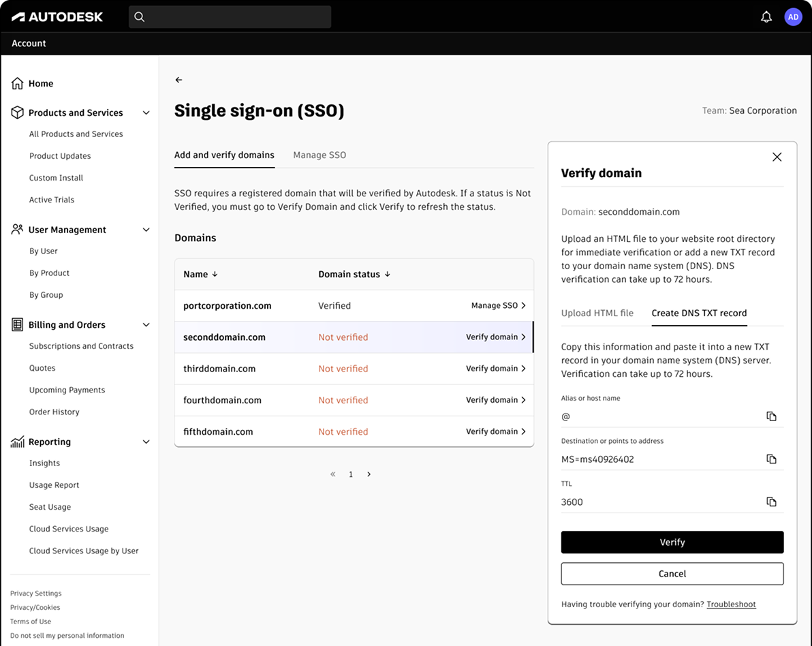Open notifications bell
This screenshot has width=812, height=646.
click(766, 17)
